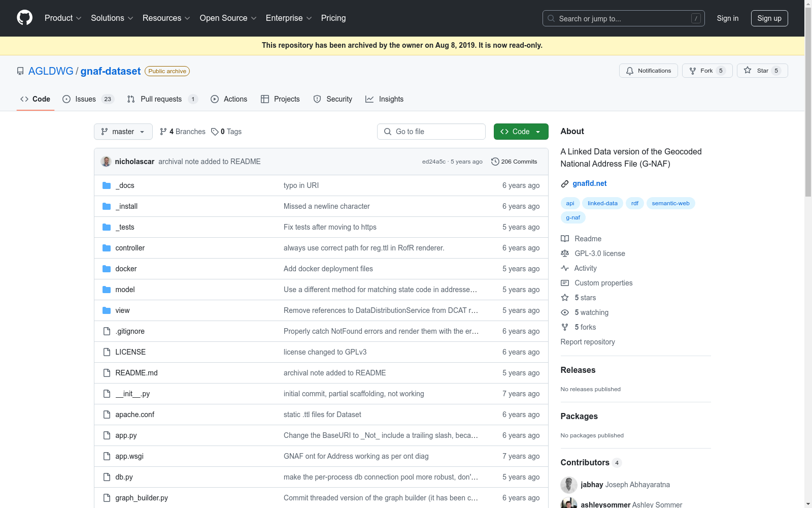
Task: Click the semantic-web topic tag
Action: coord(670,203)
